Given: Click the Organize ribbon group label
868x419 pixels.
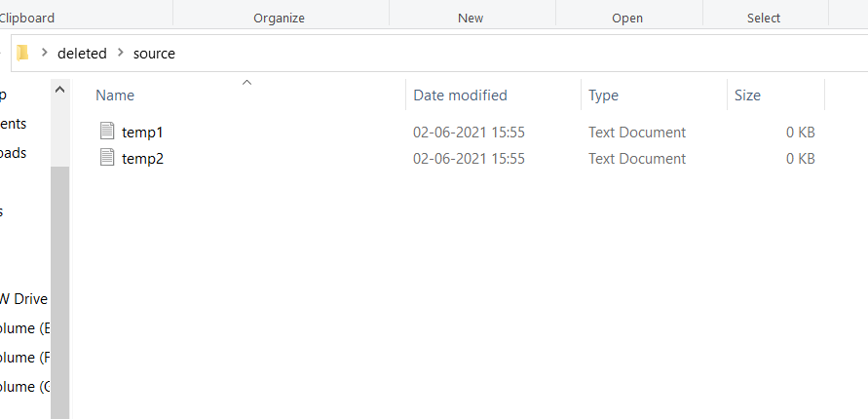Looking at the screenshot, I should pos(279,18).
